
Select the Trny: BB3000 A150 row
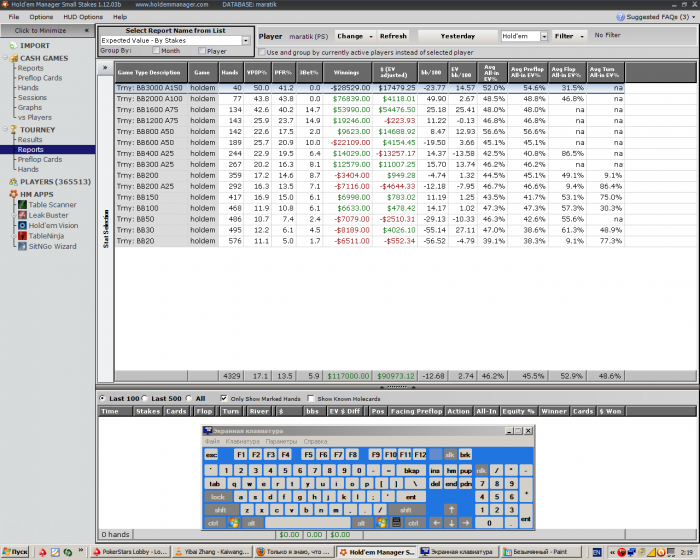369,88
